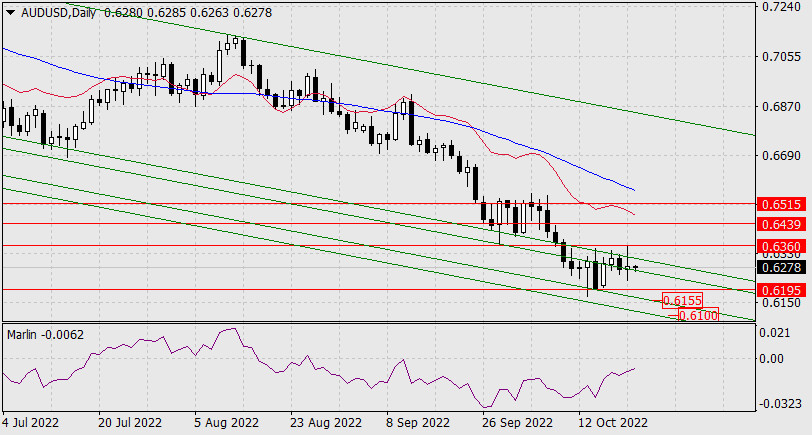812x435 pixels.
Task: Select the 8 Sep 2022 date label
Action: (419, 423)
